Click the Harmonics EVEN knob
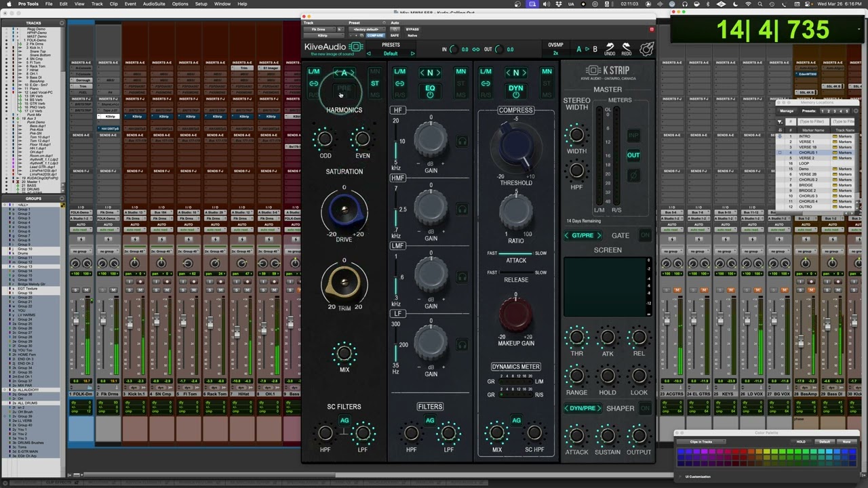This screenshot has height=488, width=868. 362,139
